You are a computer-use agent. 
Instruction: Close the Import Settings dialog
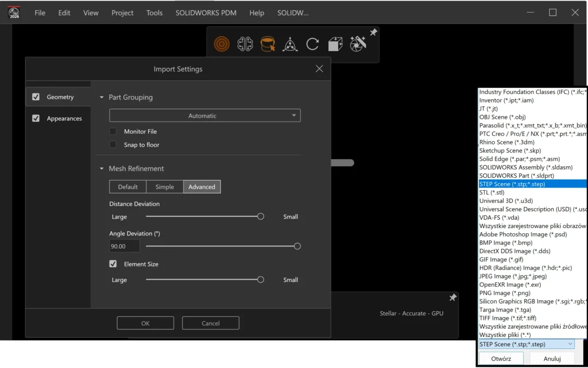(319, 69)
